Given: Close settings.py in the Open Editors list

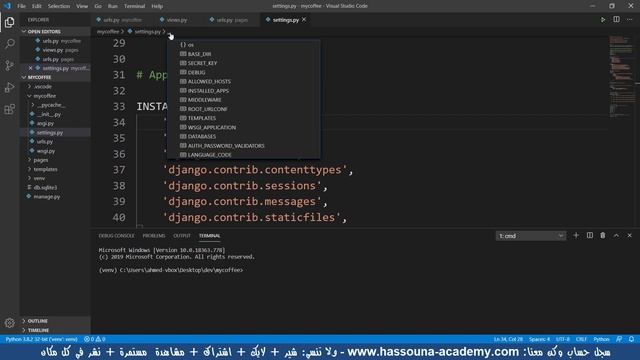Looking at the screenshot, I should (31, 68).
